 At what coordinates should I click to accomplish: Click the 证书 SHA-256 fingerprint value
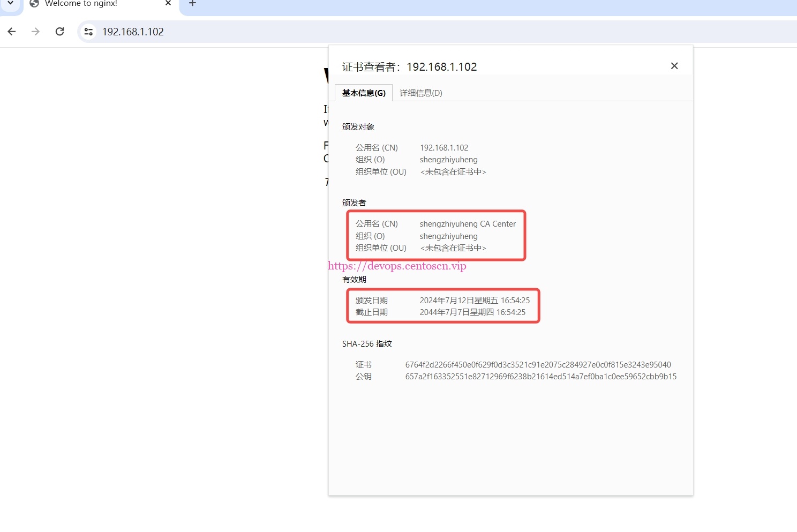(538, 365)
